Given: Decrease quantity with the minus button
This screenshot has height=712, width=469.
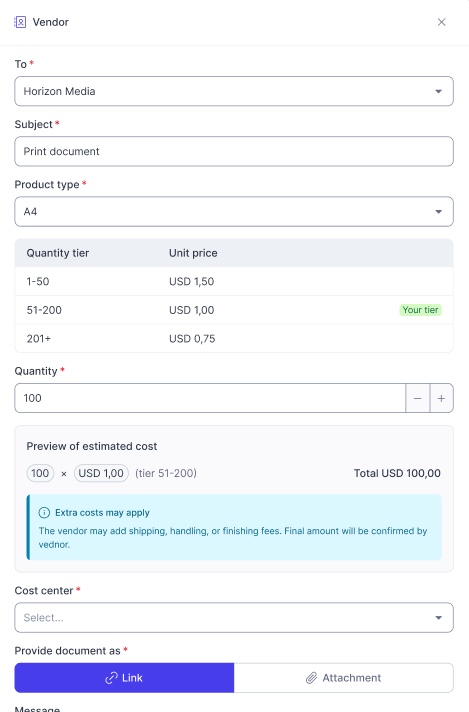Looking at the screenshot, I should click(417, 398).
